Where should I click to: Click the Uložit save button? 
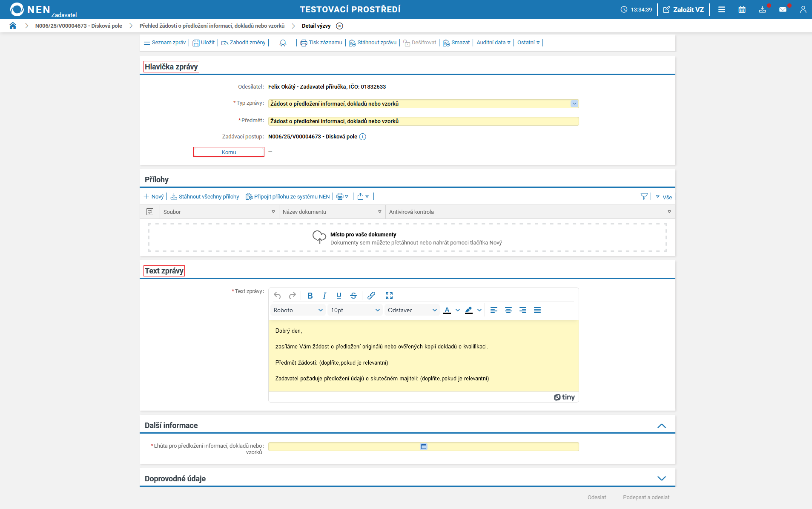click(204, 43)
